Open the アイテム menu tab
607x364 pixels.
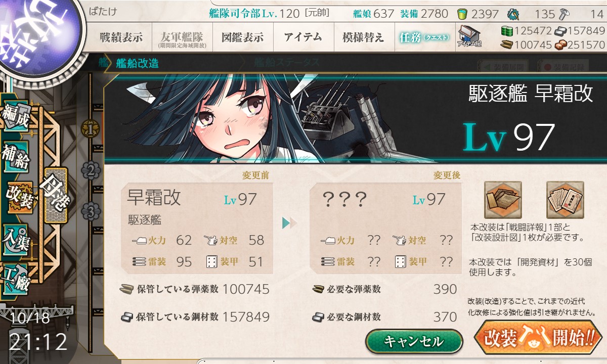(x=303, y=37)
